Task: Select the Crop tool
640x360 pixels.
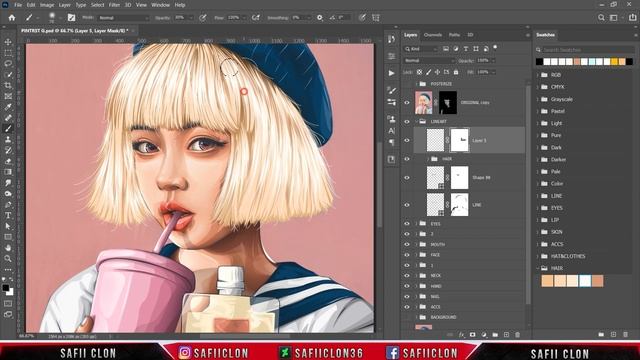Action: (x=8, y=85)
